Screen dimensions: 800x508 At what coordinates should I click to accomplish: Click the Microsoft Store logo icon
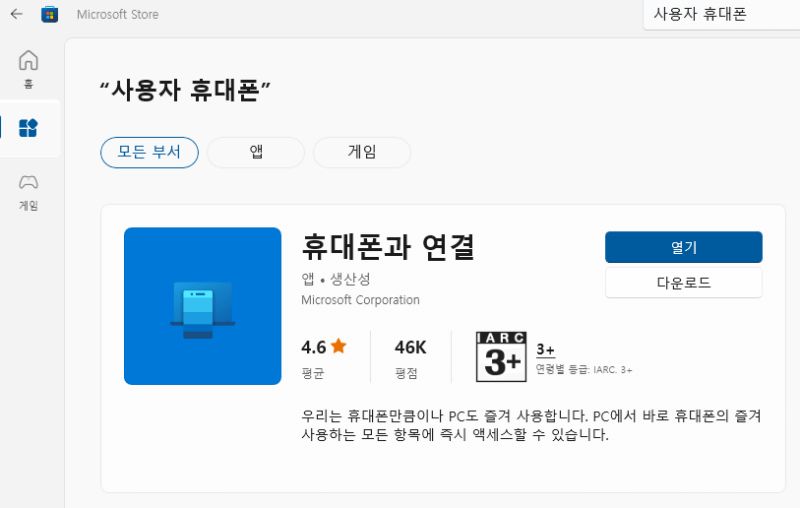tap(49, 14)
